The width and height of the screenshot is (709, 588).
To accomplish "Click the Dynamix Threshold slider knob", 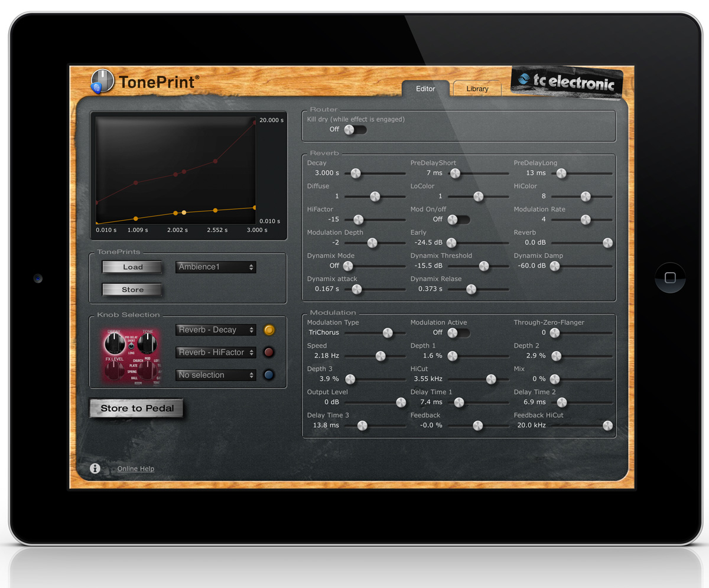I will pos(484,266).
